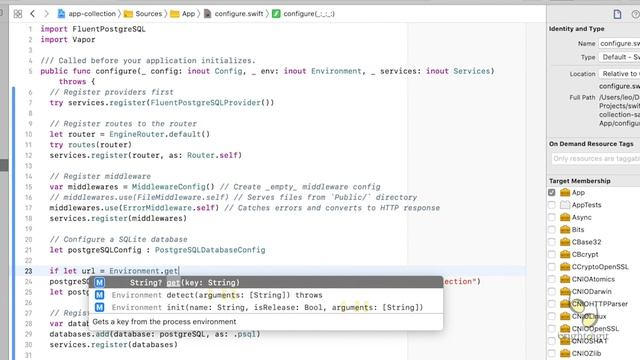The width and height of the screenshot is (640, 360).
Task: Click 'FluentPostgreSQLProvider' on line 7
Action: click(205, 102)
